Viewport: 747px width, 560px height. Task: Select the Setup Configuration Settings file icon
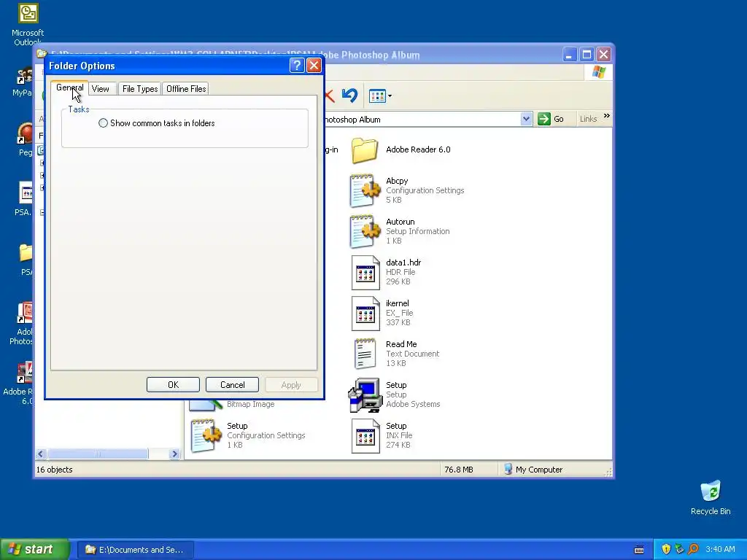tap(206, 436)
